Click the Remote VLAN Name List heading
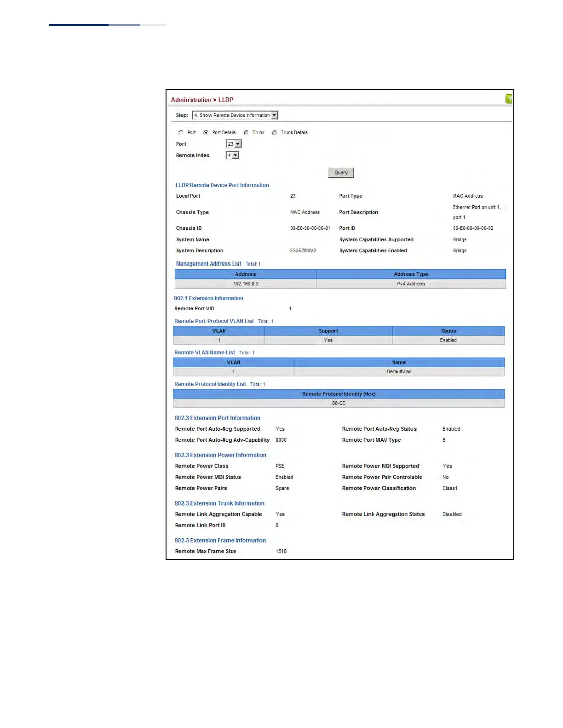Image resolution: width=563 pixels, height=728 pixels. pyautogui.click(x=205, y=353)
